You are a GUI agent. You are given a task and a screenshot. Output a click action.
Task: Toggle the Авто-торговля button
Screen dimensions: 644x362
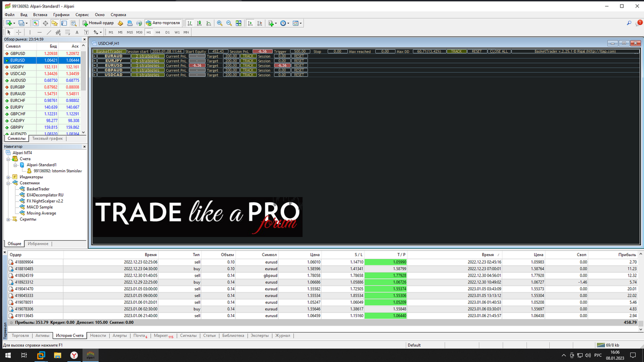coord(163,23)
